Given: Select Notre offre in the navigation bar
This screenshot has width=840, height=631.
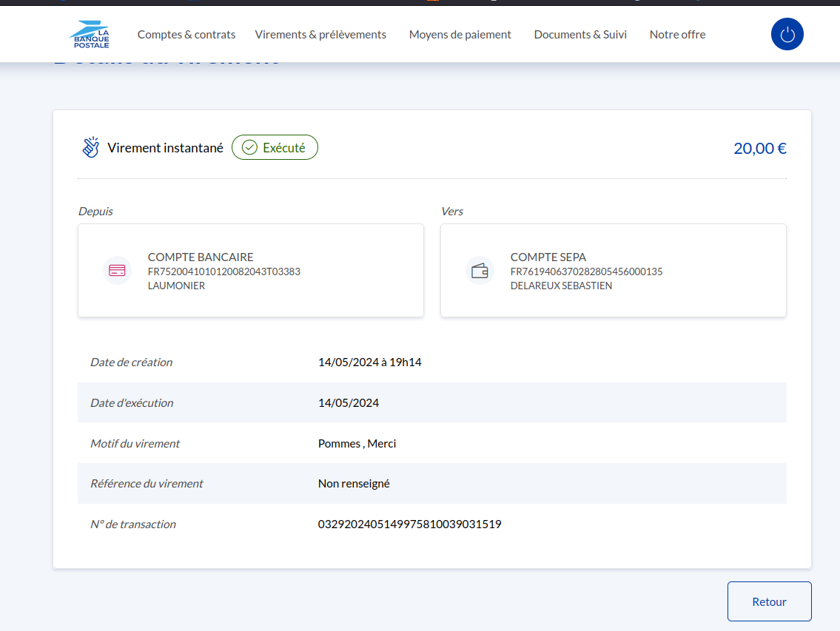Looking at the screenshot, I should tap(677, 34).
